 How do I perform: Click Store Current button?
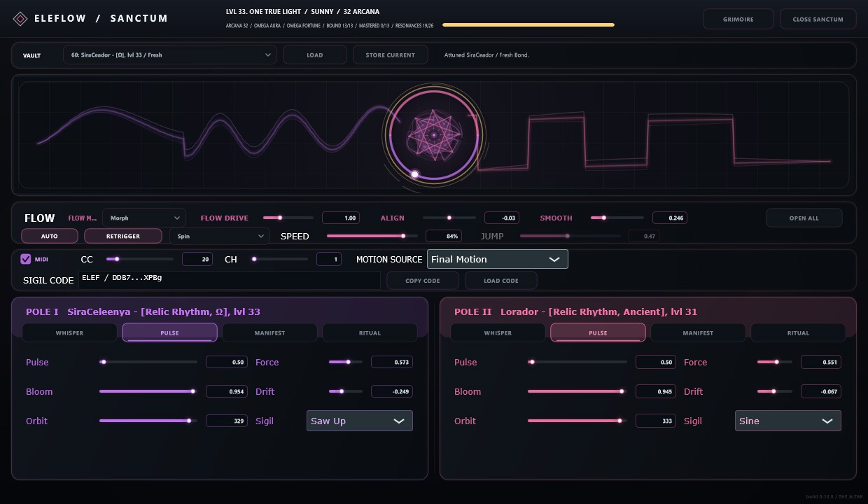391,55
